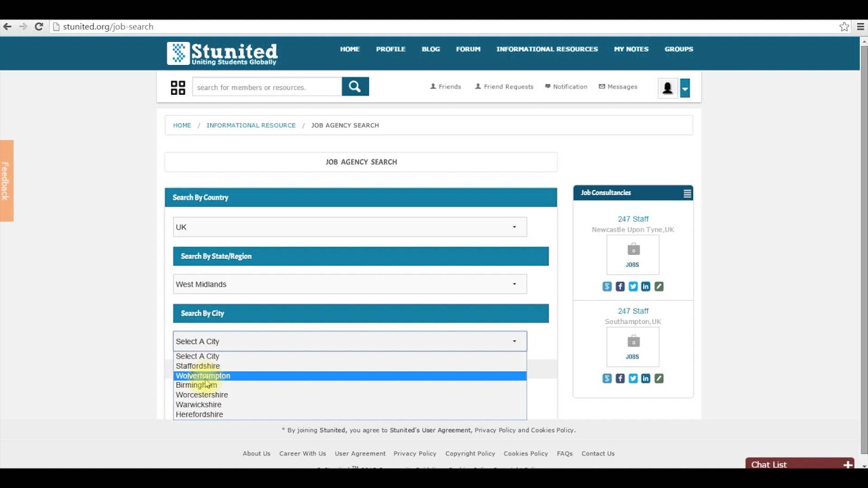Open Messages link

[618, 87]
